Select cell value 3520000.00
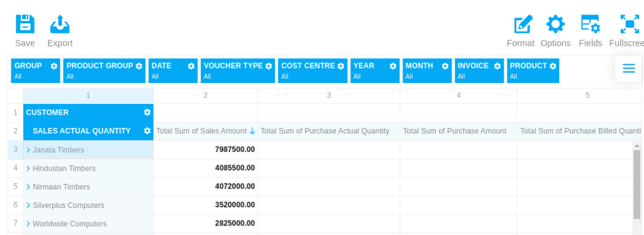The image size is (644, 235). coord(235,205)
